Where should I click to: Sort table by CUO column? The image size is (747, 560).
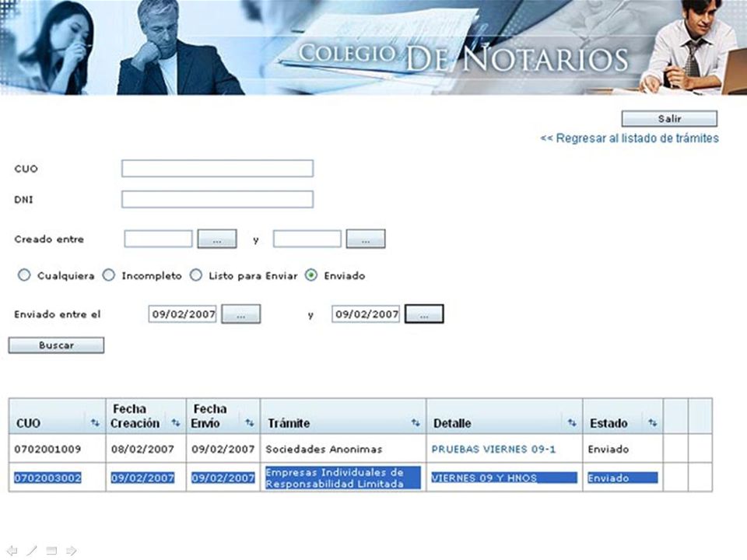pyautogui.click(x=95, y=423)
